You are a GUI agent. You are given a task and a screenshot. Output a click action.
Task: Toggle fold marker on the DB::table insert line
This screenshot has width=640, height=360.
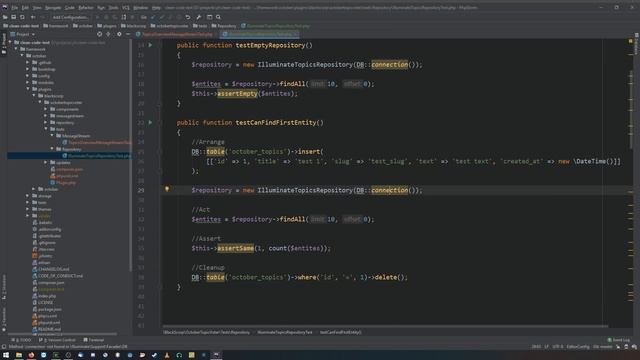coord(160,152)
